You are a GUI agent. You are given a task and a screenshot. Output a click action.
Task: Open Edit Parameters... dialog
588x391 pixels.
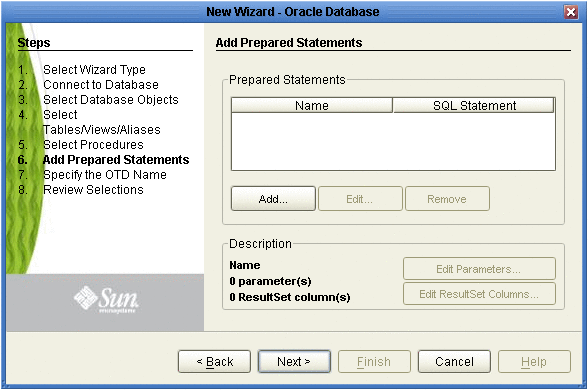click(x=479, y=269)
